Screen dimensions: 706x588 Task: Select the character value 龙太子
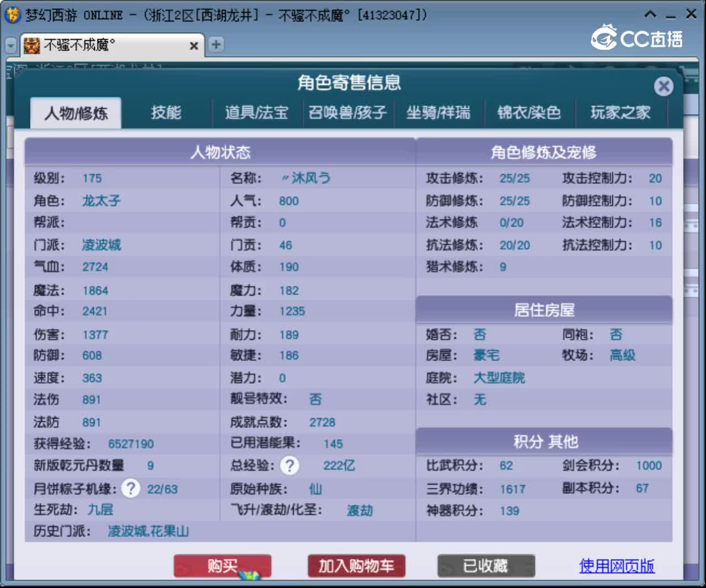coord(101,201)
